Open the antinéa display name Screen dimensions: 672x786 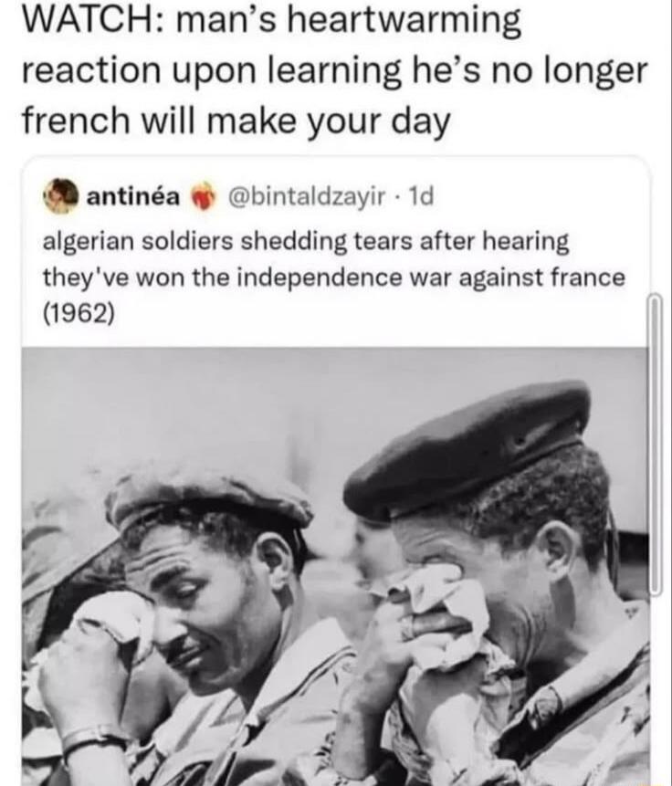(133, 197)
